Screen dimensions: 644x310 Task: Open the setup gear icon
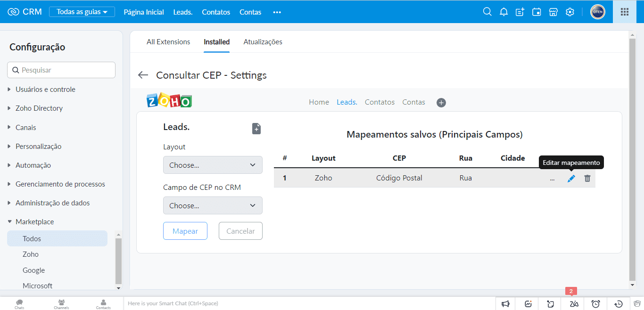point(570,12)
